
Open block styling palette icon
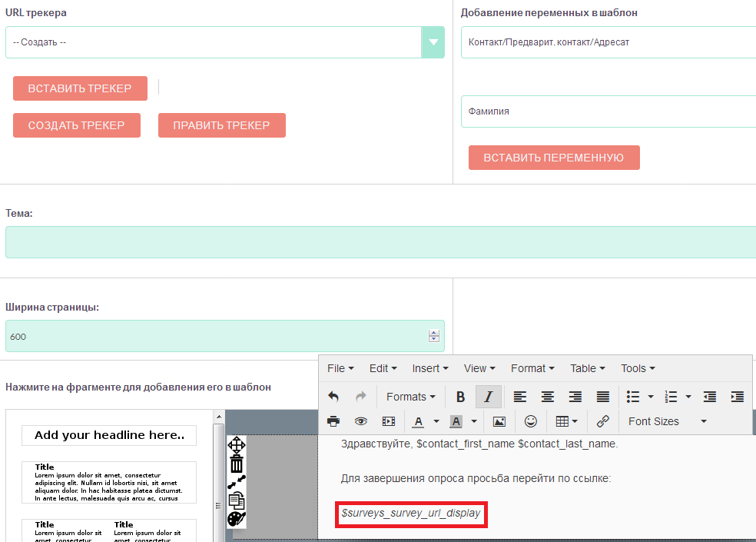pyautogui.click(x=237, y=519)
